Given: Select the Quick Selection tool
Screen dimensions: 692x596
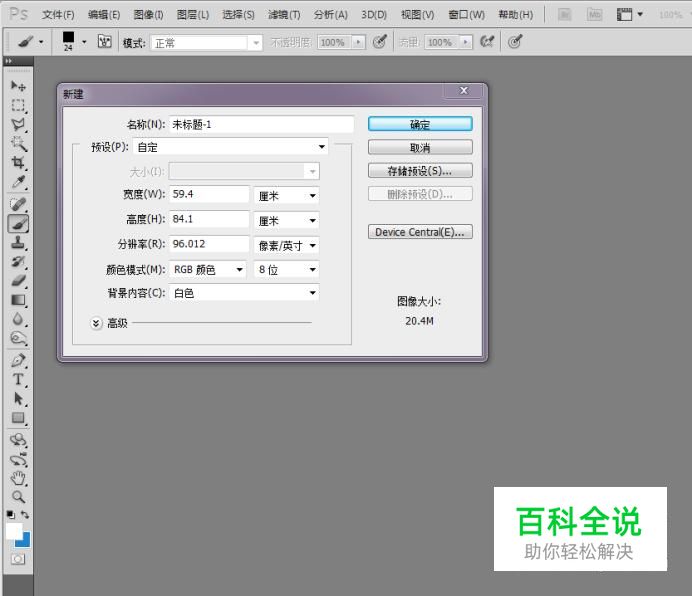Looking at the screenshot, I should coord(18,143).
